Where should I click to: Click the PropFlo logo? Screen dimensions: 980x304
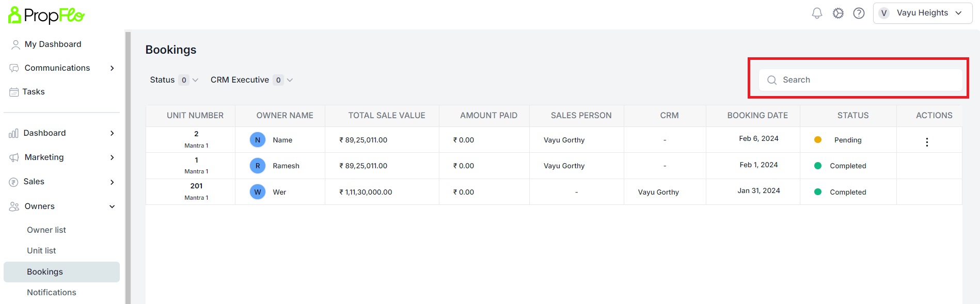pyautogui.click(x=46, y=15)
